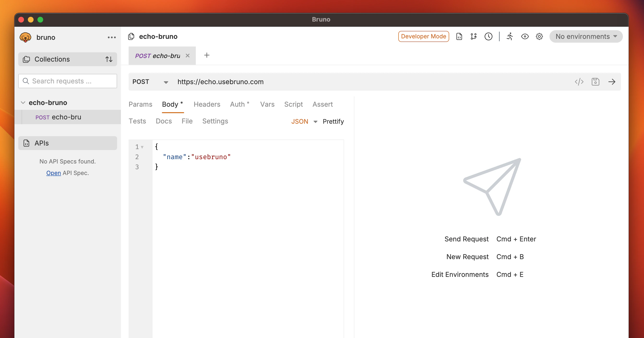644x338 pixels.
Task: Toggle Developer Mode badge
Action: pos(423,36)
